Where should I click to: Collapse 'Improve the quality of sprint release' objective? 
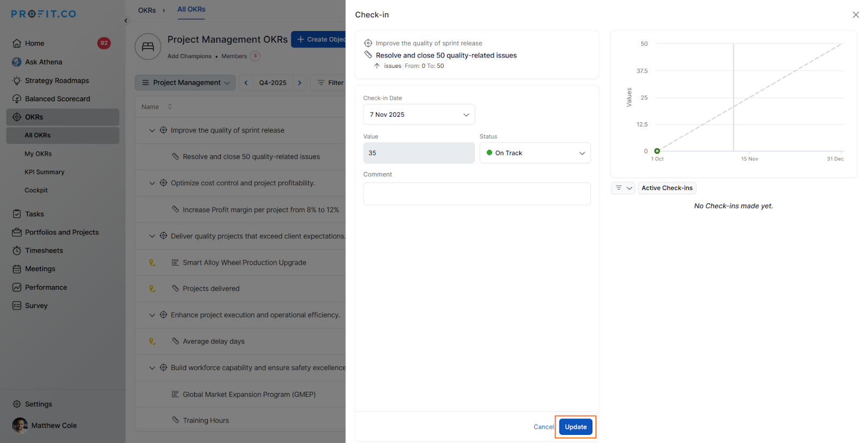click(x=152, y=131)
